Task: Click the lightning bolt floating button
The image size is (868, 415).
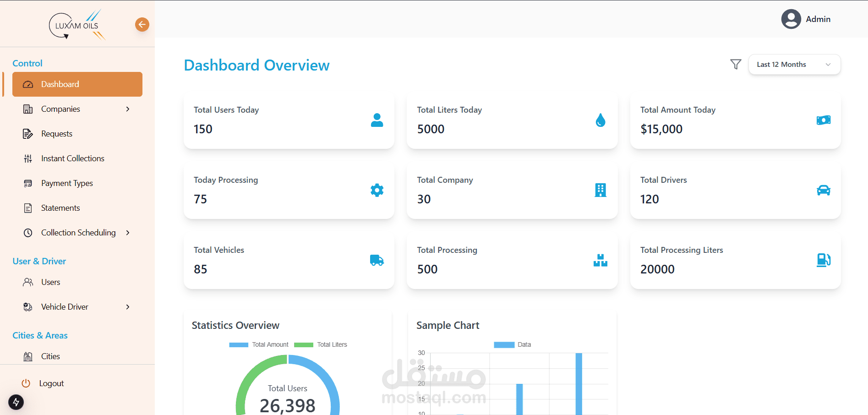Action: tap(16, 402)
